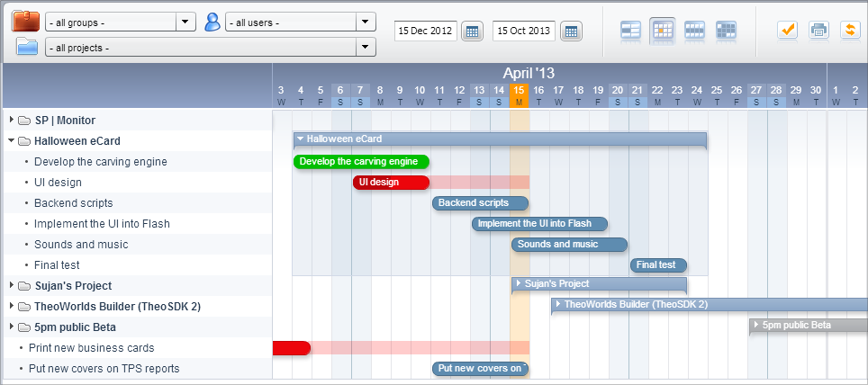Select Sounds and music in task list
Screen dimensions: 868x385
(81, 245)
